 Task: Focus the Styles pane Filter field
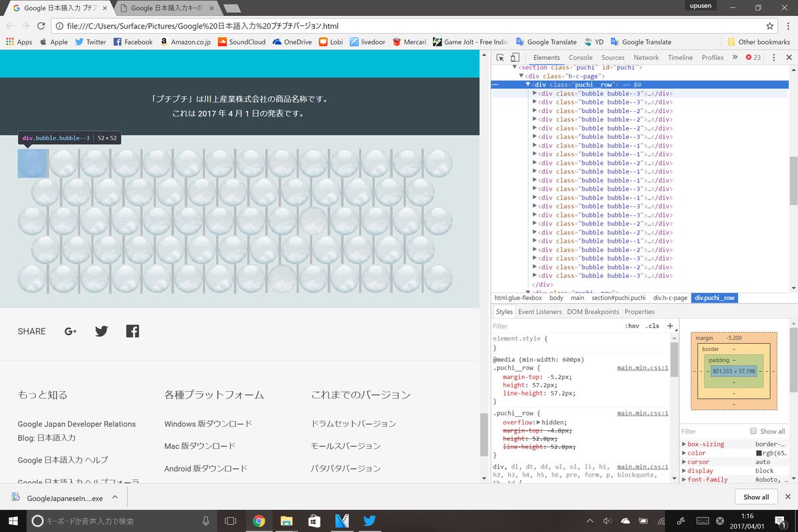click(x=555, y=326)
